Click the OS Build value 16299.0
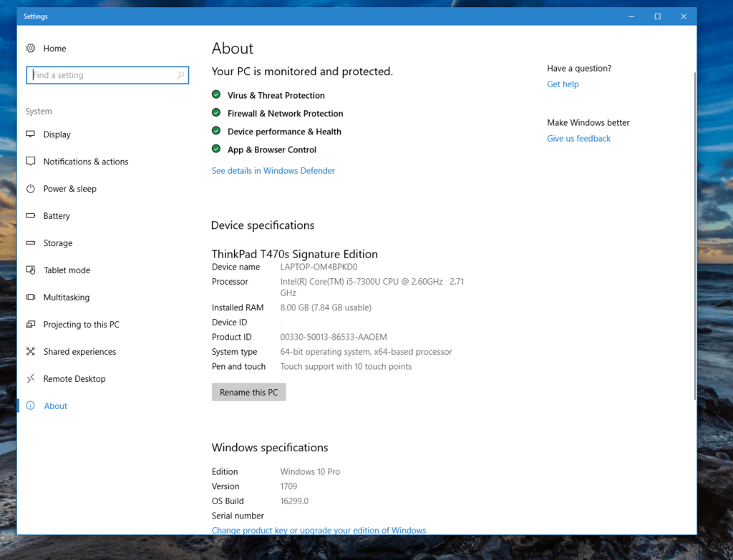Image resolution: width=733 pixels, height=560 pixels. coord(294,501)
